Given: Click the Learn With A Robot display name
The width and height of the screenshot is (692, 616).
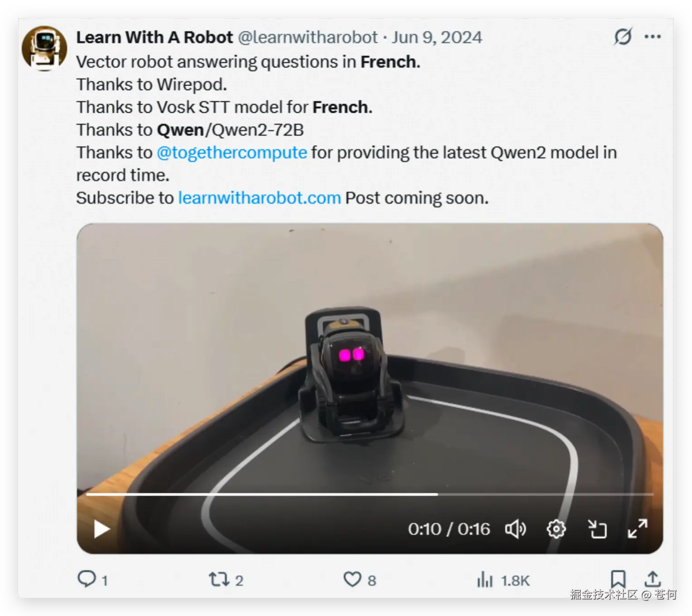Looking at the screenshot, I should pyautogui.click(x=154, y=37).
